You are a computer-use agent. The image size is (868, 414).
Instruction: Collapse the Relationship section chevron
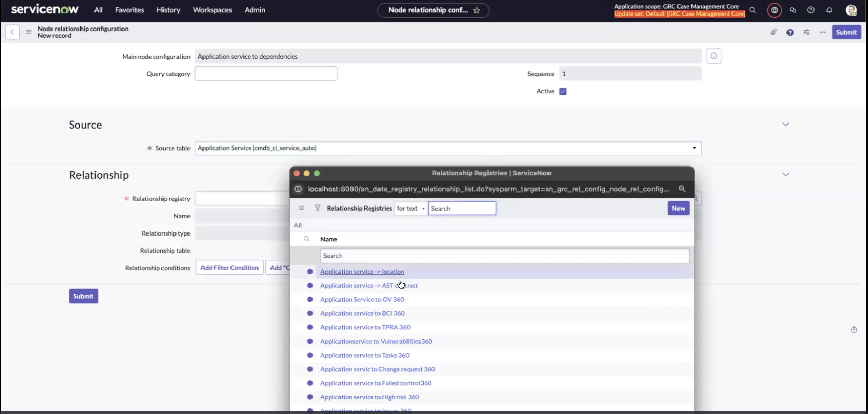(x=785, y=175)
